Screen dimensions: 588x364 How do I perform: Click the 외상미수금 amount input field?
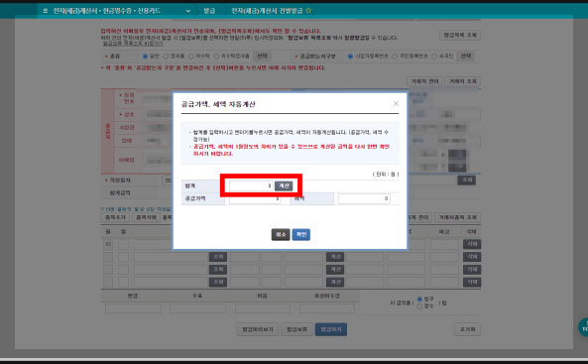[327, 308]
